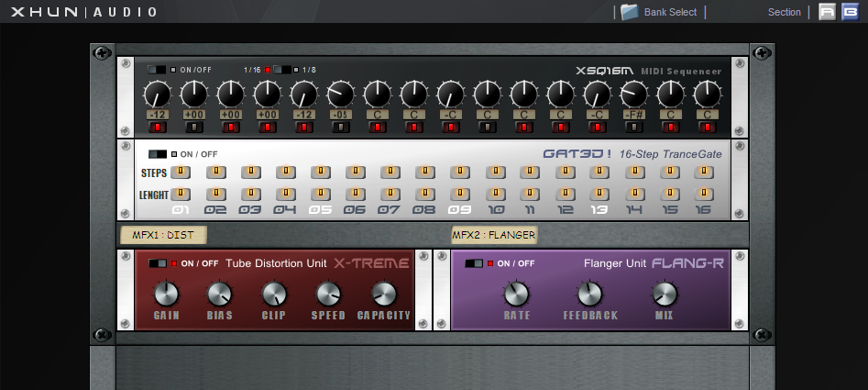Toggle the LENGHT button for step 01
868x390 pixels.
click(x=181, y=195)
